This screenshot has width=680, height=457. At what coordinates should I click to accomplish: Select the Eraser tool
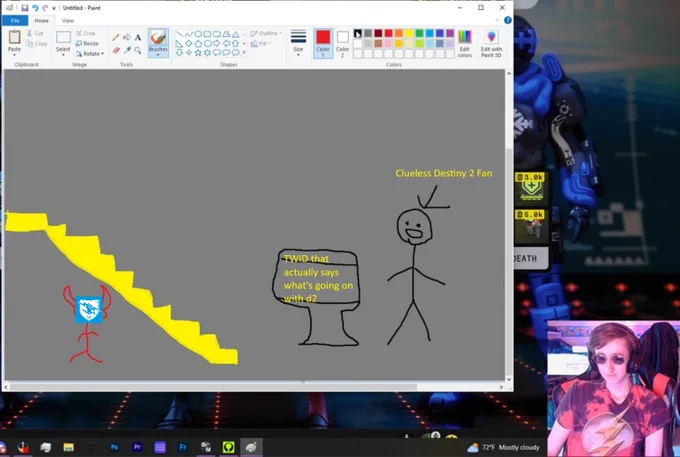click(x=116, y=51)
